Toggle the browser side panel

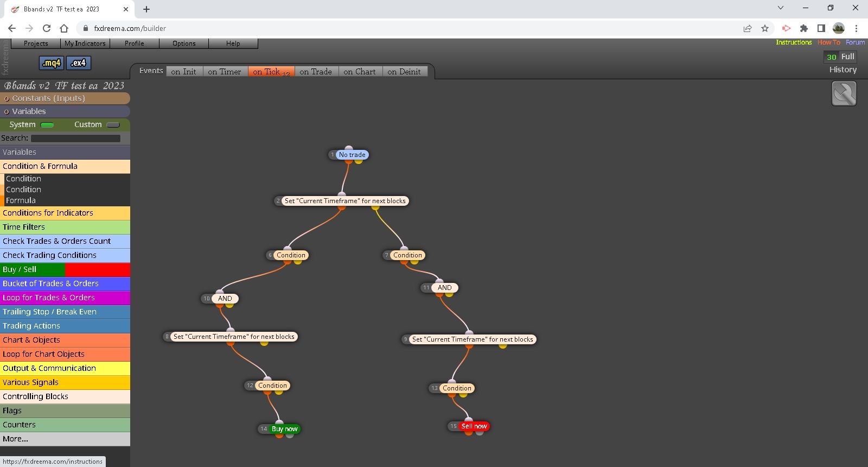pyautogui.click(x=821, y=28)
